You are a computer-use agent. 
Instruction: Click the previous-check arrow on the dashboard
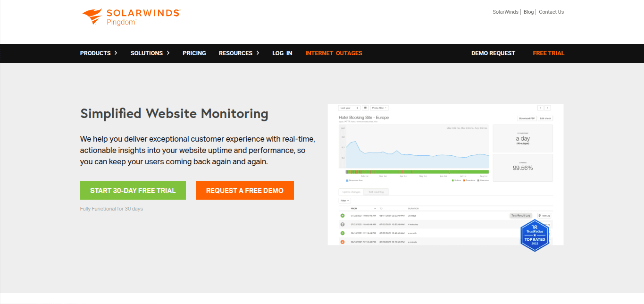pos(540,108)
